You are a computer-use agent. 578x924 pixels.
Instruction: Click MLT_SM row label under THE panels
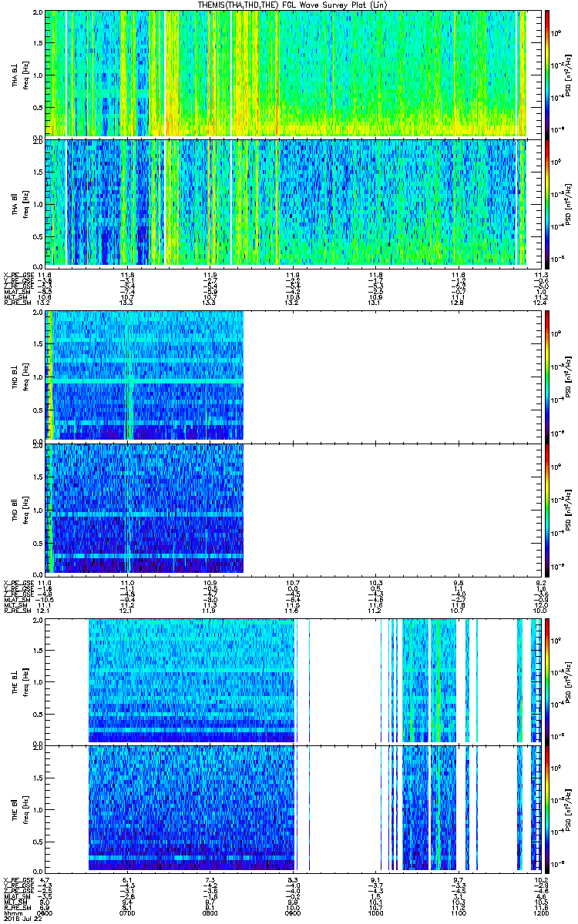[15, 902]
